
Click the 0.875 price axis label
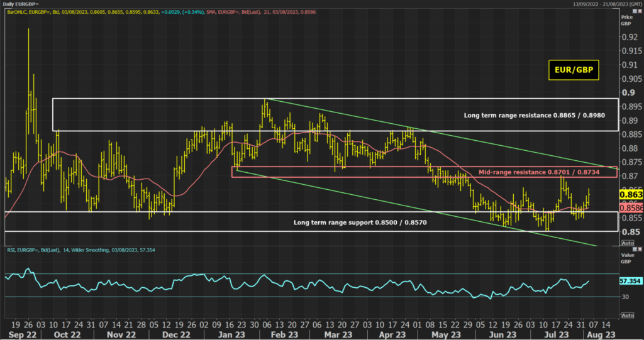pos(631,162)
